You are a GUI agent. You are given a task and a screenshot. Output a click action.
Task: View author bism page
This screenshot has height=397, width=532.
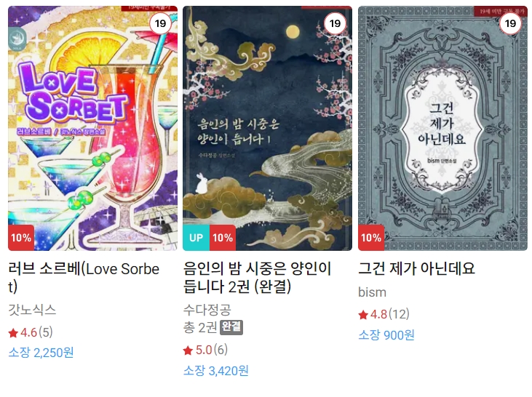pyautogui.click(x=372, y=292)
